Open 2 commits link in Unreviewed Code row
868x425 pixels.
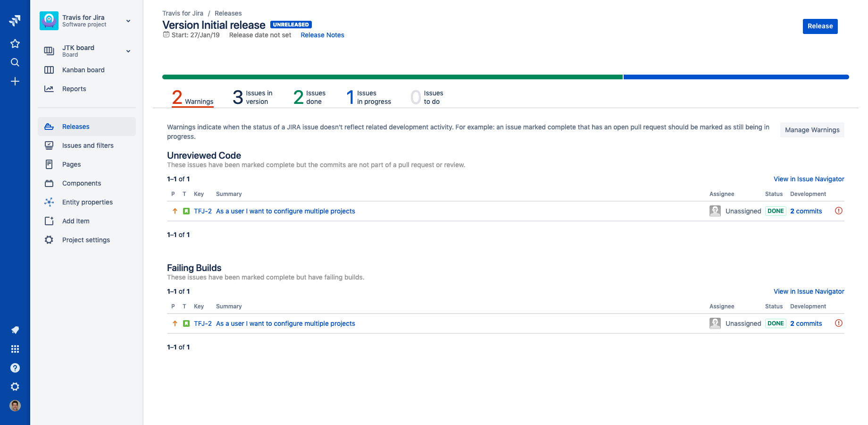pyautogui.click(x=806, y=211)
